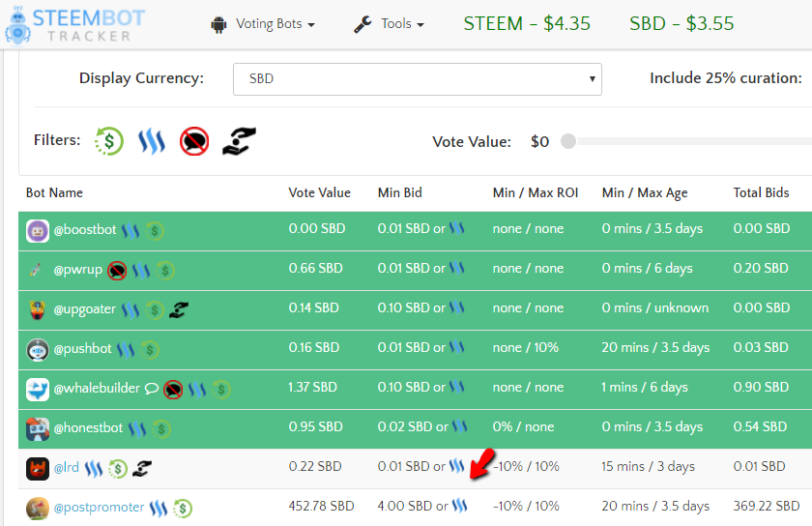Click the STEEM - $4.35 price text

(x=527, y=24)
